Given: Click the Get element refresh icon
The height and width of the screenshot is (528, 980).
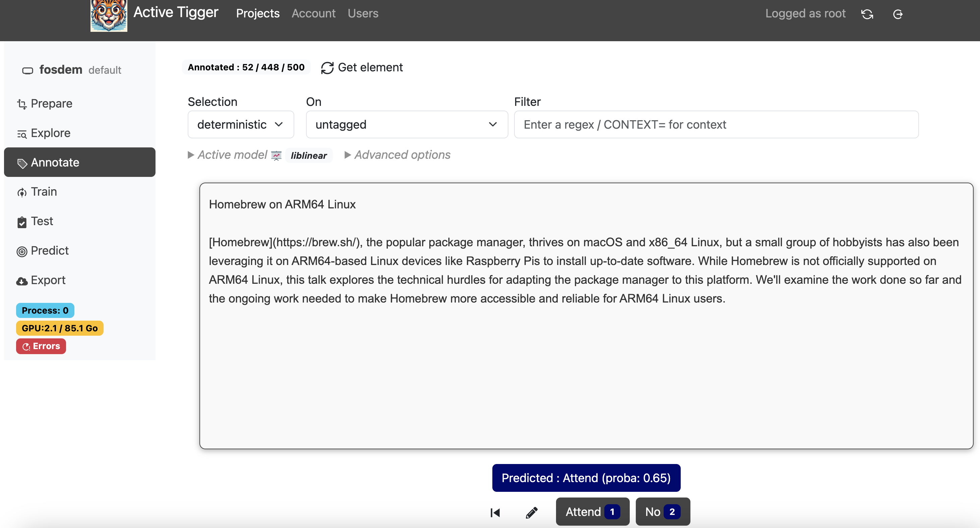Looking at the screenshot, I should pos(327,68).
